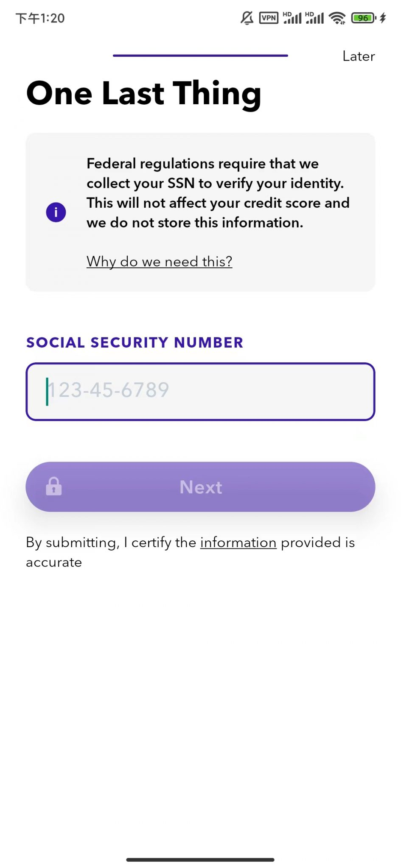Tap the blue info circle icon
Viewport: 401px width, 868px height.
(56, 212)
